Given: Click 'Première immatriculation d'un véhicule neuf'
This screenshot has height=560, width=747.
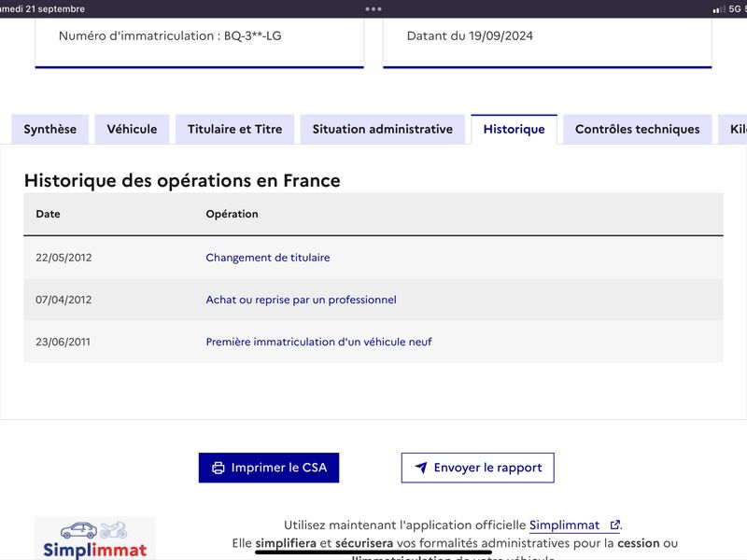Looking at the screenshot, I should 318,342.
